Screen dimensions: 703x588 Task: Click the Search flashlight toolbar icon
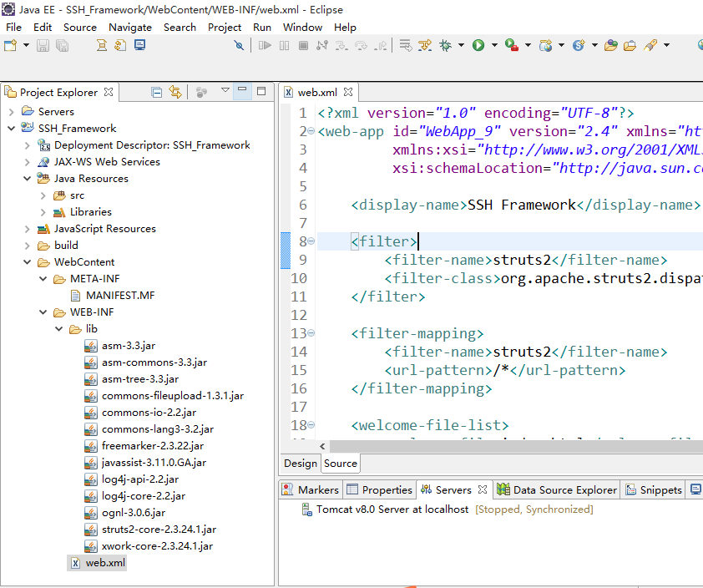(x=650, y=45)
